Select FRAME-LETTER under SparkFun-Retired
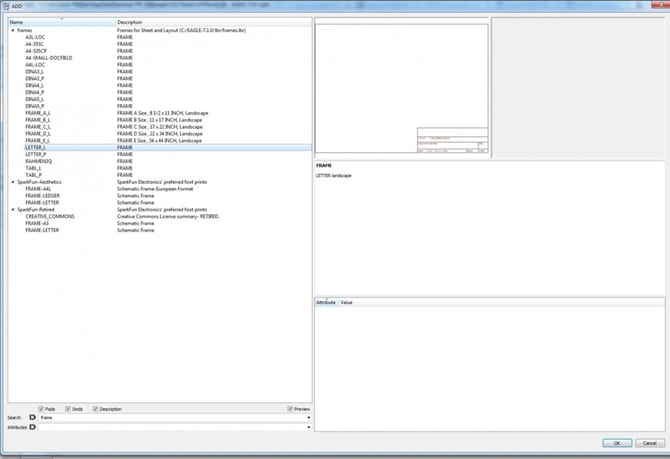The image size is (670, 459). point(42,230)
